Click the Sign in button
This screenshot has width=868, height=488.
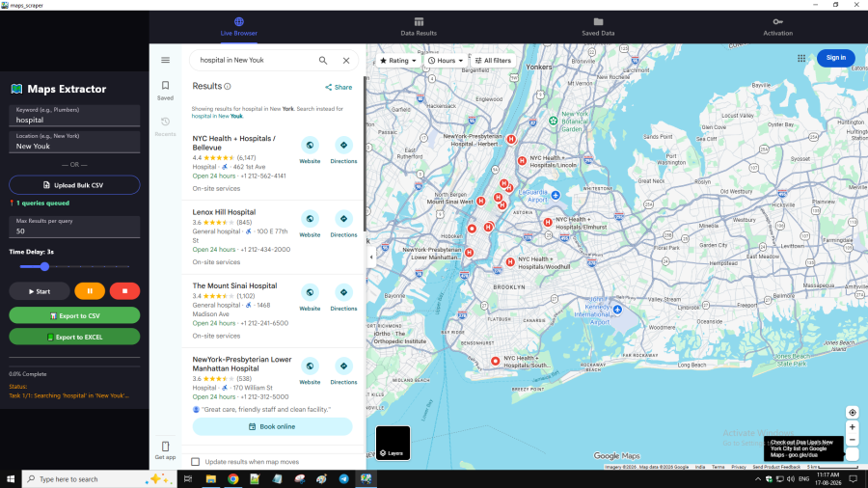[835, 58]
